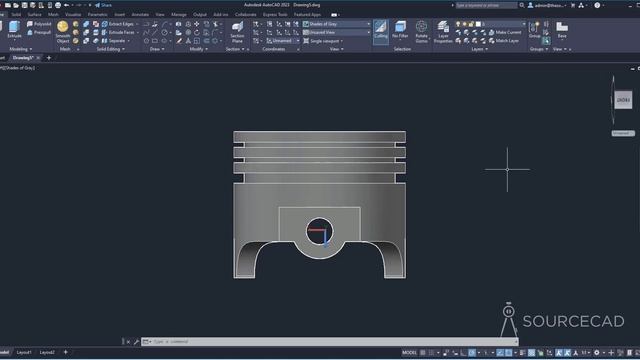The width and height of the screenshot is (640, 360).
Task: Open Layer Properties manager
Action: click(443, 32)
